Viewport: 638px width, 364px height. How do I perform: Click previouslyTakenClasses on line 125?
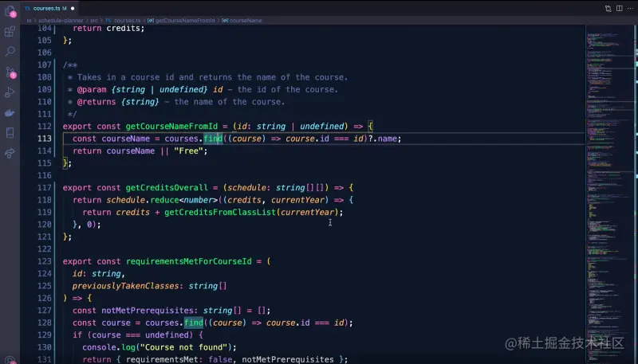click(126, 286)
